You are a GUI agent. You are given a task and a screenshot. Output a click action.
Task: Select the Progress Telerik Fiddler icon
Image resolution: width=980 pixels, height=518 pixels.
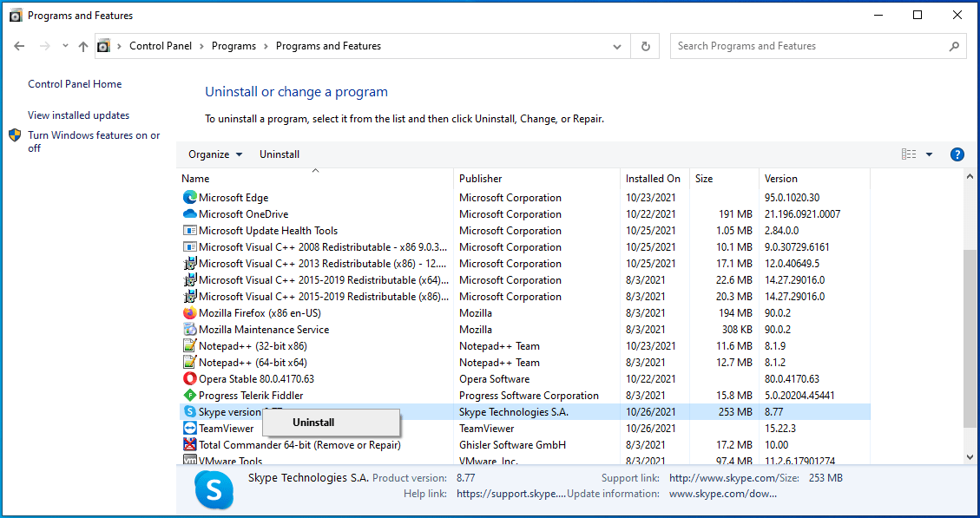tap(189, 395)
